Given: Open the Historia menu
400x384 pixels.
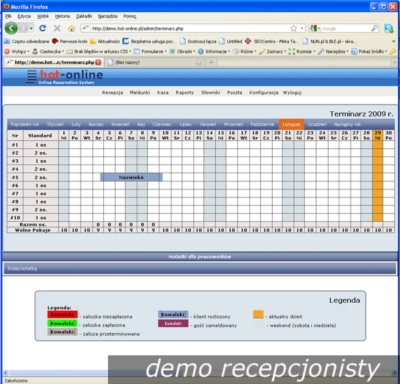Looking at the screenshot, I should 62,16.
